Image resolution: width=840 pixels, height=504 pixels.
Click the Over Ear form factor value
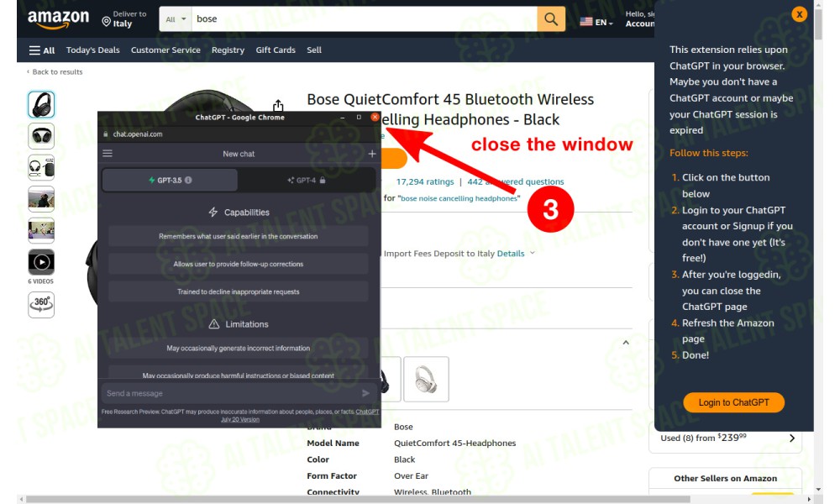pyautogui.click(x=411, y=475)
